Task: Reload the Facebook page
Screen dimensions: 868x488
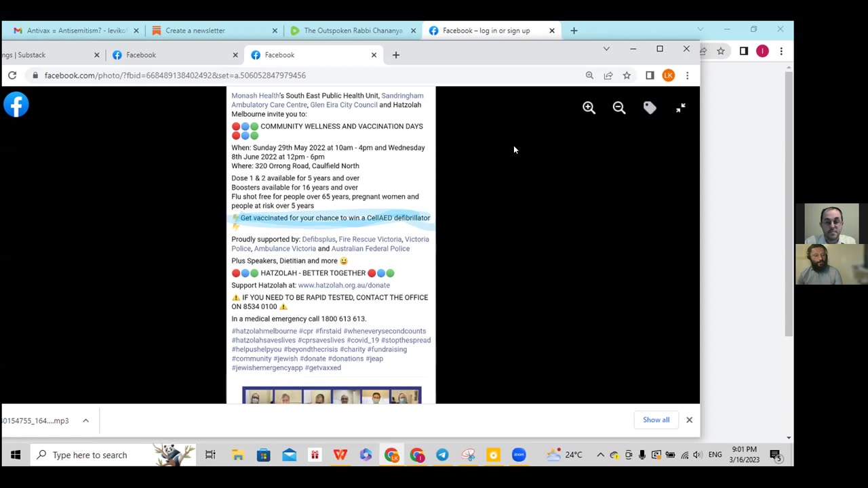Action: 12,75
